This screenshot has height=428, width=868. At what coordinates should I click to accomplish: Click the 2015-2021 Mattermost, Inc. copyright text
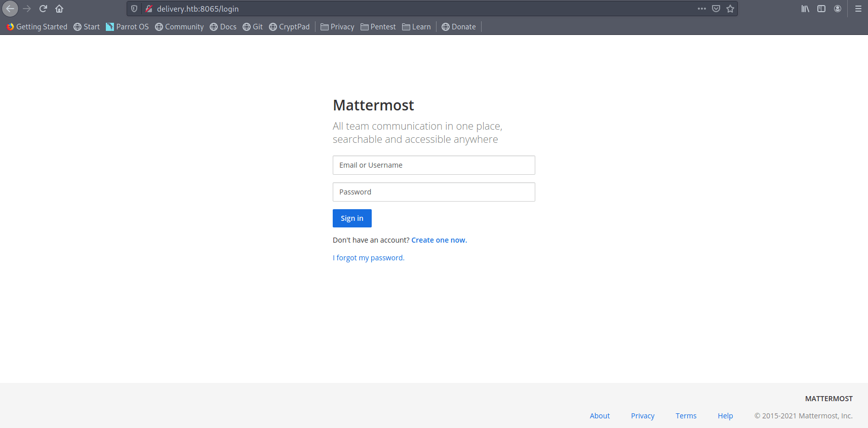pos(804,416)
